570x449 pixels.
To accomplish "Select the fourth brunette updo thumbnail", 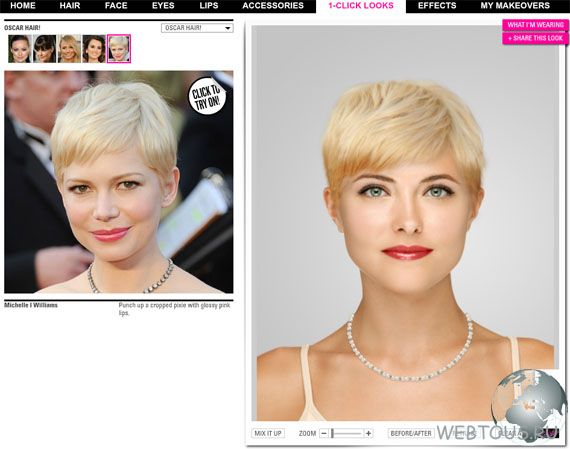I will pyautogui.click(x=94, y=49).
